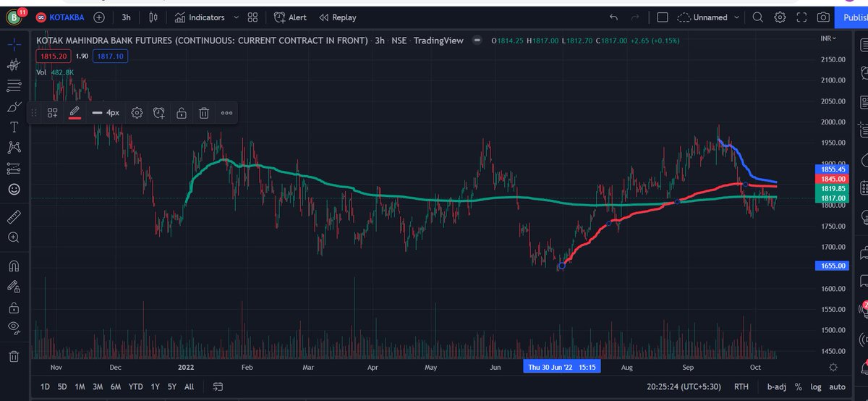
Task: Select the text annotation tool
Action: (14, 127)
